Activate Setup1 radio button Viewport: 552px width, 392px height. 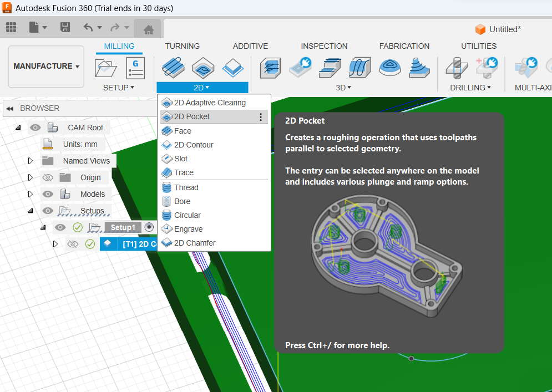click(149, 227)
